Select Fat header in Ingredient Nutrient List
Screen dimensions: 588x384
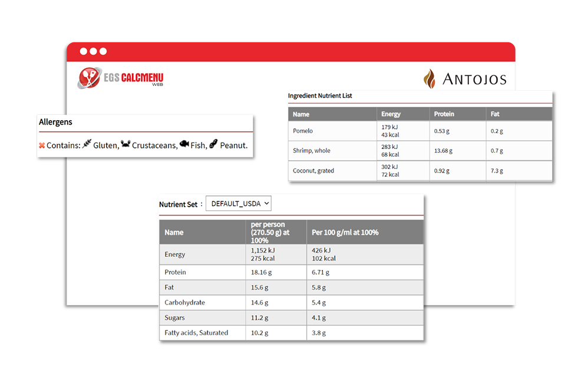pos(495,114)
